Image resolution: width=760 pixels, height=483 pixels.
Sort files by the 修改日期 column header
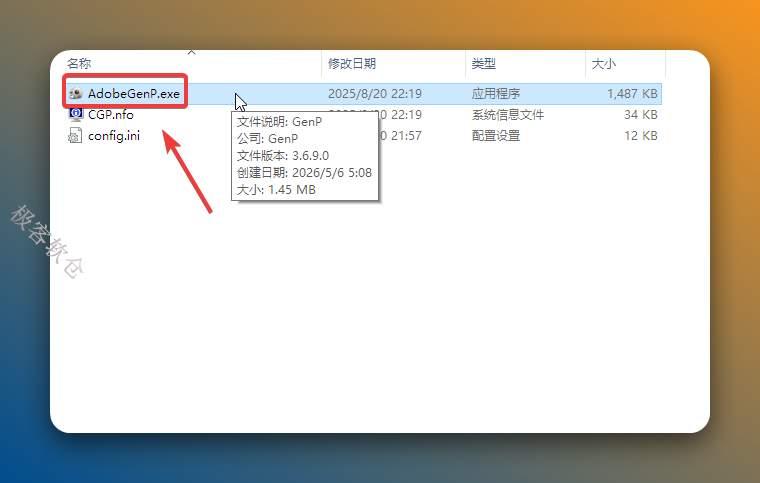[x=352, y=63]
